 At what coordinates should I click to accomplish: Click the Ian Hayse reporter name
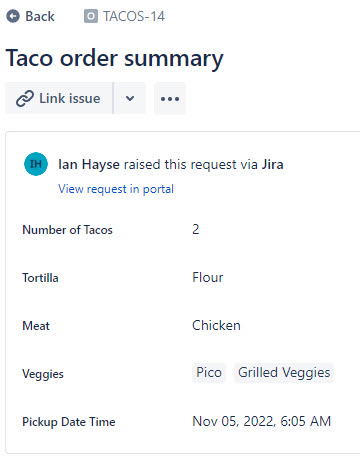(x=89, y=164)
